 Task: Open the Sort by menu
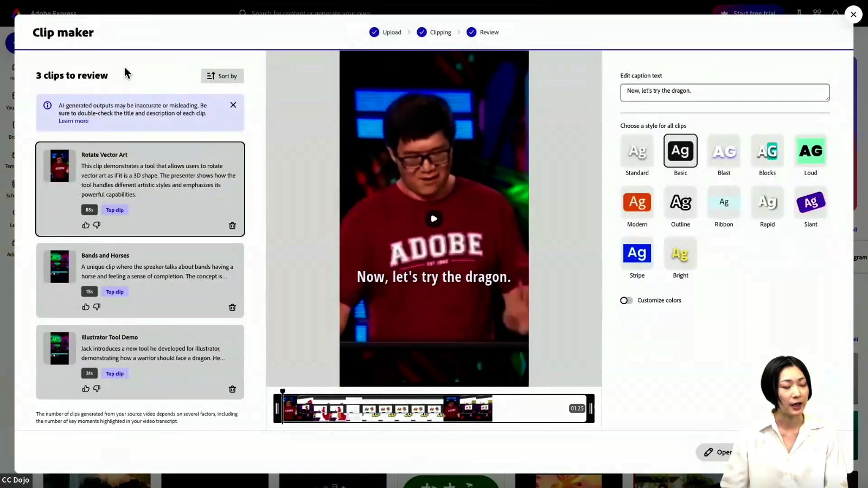[x=222, y=76]
